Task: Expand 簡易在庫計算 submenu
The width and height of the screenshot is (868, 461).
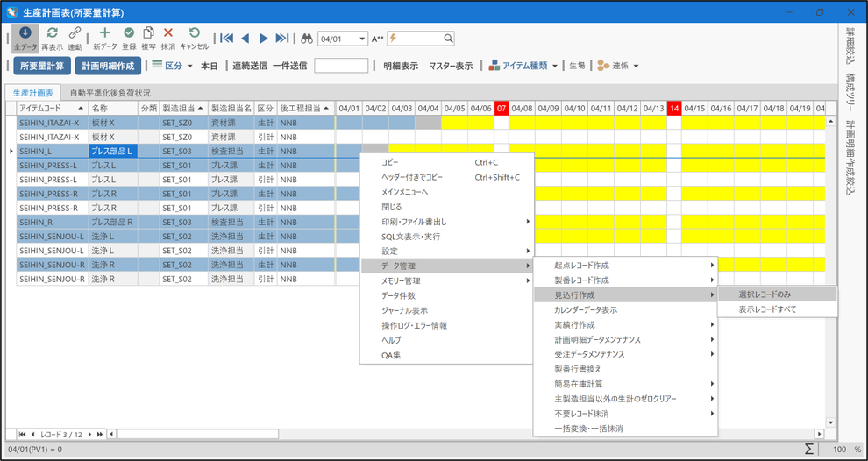Action: point(625,384)
